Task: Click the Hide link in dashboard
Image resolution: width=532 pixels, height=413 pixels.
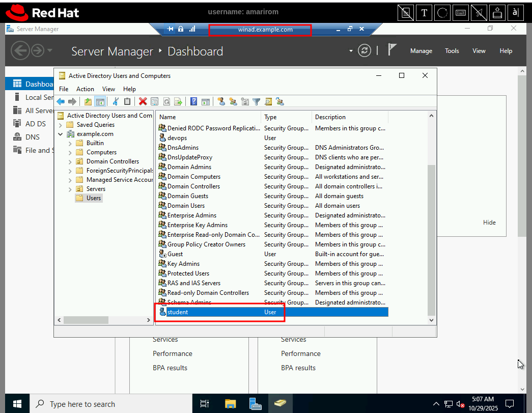Action: (x=489, y=223)
